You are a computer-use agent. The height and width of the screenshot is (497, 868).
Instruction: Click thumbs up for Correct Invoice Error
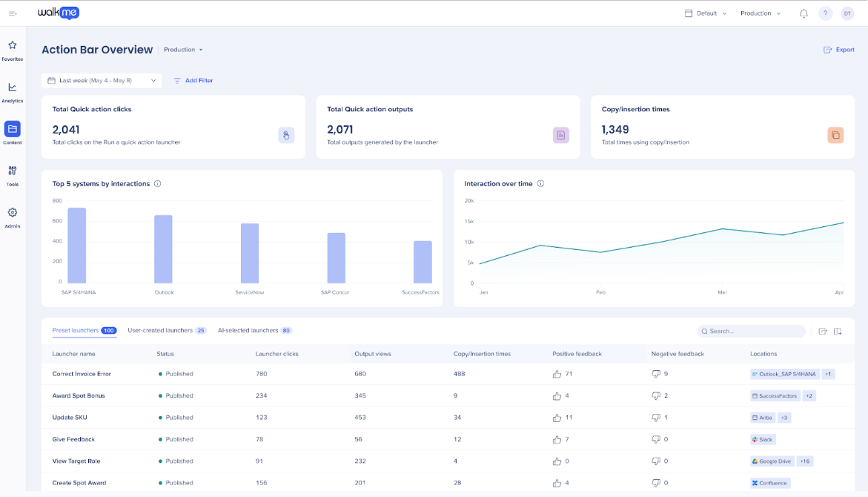pos(557,374)
